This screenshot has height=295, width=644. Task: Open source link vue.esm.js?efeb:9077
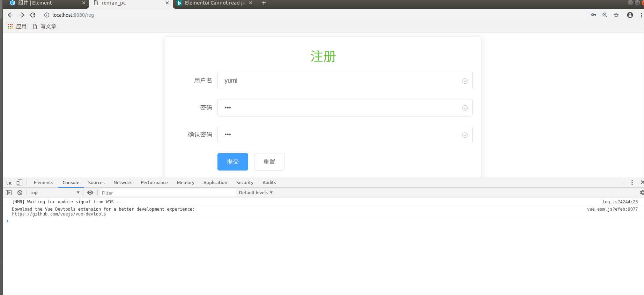coord(612,209)
